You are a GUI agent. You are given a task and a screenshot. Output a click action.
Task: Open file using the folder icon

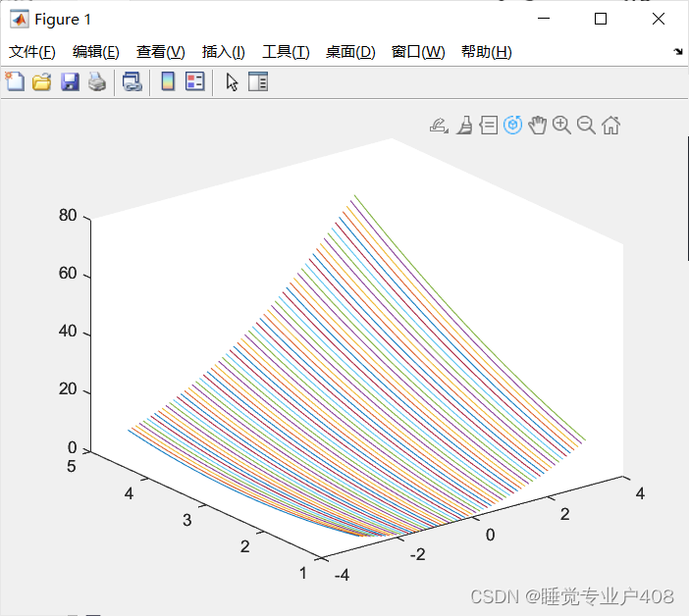coord(42,81)
